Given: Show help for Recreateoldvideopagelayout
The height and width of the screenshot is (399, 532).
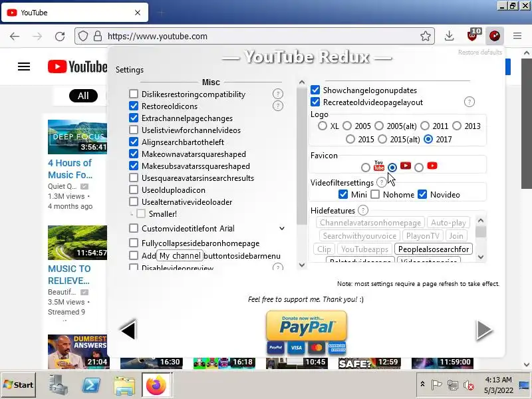Looking at the screenshot, I should [x=469, y=102].
